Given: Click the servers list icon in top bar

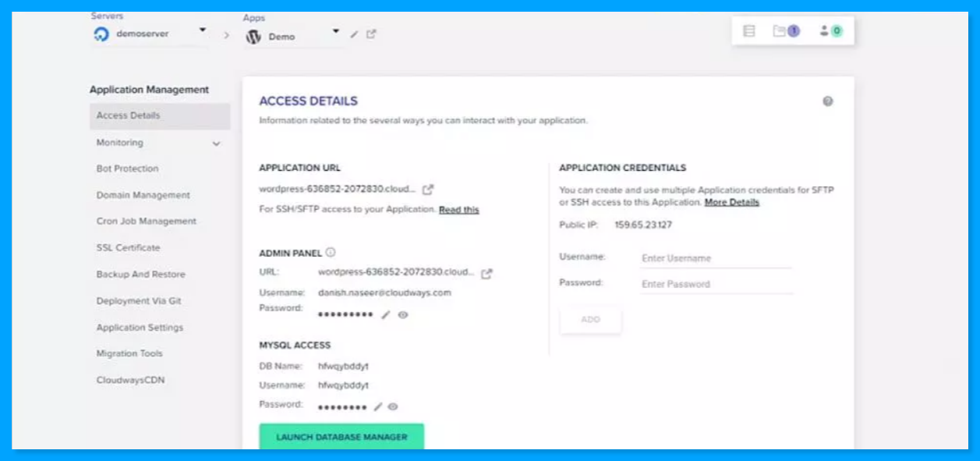Looking at the screenshot, I should tap(748, 29).
